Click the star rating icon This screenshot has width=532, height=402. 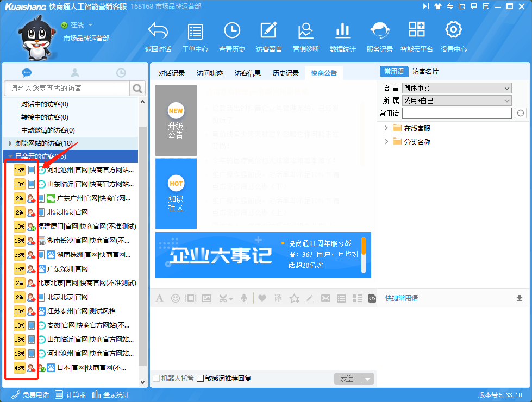(x=294, y=298)
